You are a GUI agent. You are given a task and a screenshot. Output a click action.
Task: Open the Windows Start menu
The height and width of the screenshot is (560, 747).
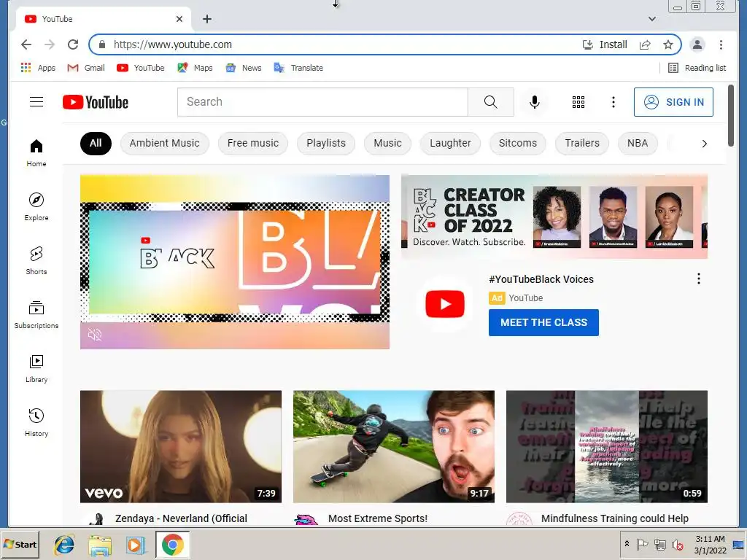(x=20, y=544)
